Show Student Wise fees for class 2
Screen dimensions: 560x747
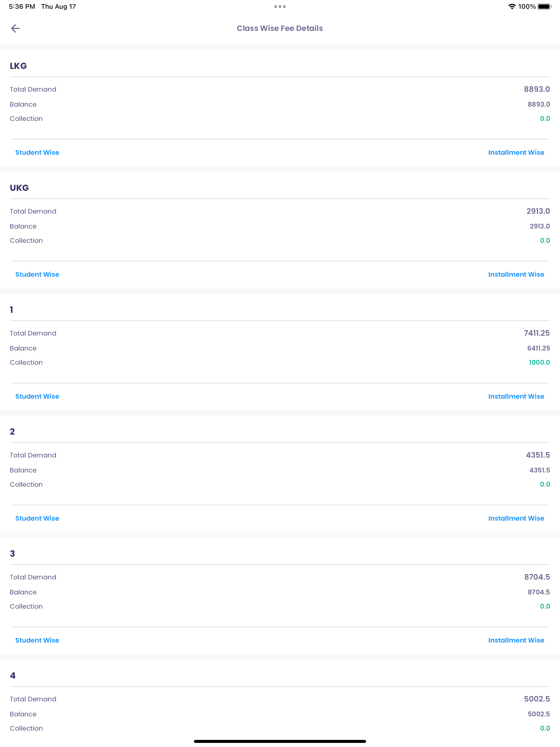tap(37, 518)
